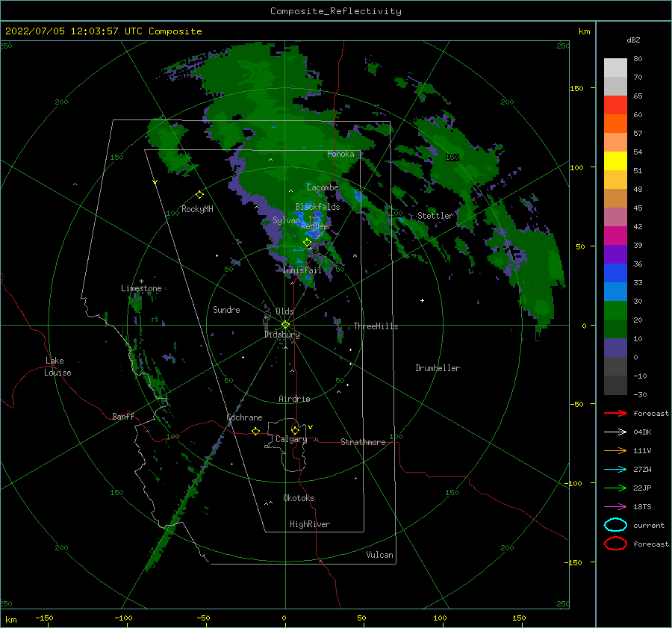
Task: Select the Ponoka label on map
Action: (x=340, y=154)
